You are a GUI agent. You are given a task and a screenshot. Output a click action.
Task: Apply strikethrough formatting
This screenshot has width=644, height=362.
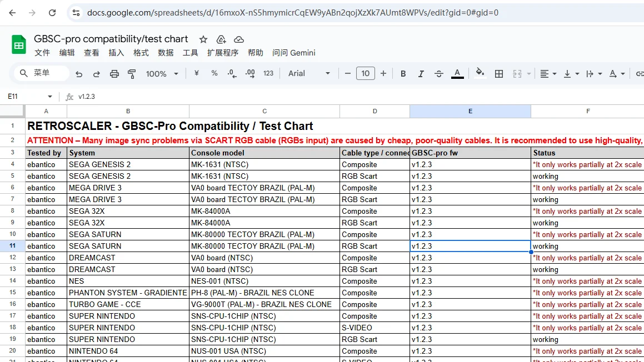pyautogui.click(x=438, y=74)
